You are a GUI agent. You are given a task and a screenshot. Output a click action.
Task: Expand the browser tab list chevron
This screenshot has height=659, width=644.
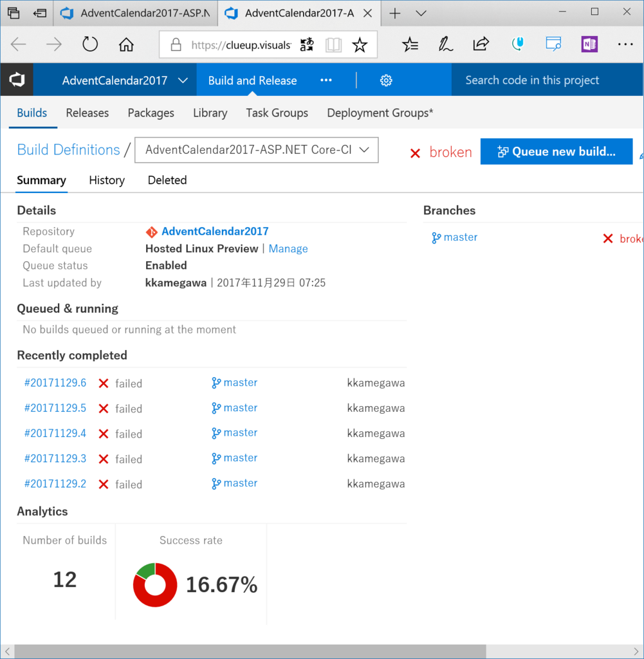pyautogui.click(x=421, y=14)
